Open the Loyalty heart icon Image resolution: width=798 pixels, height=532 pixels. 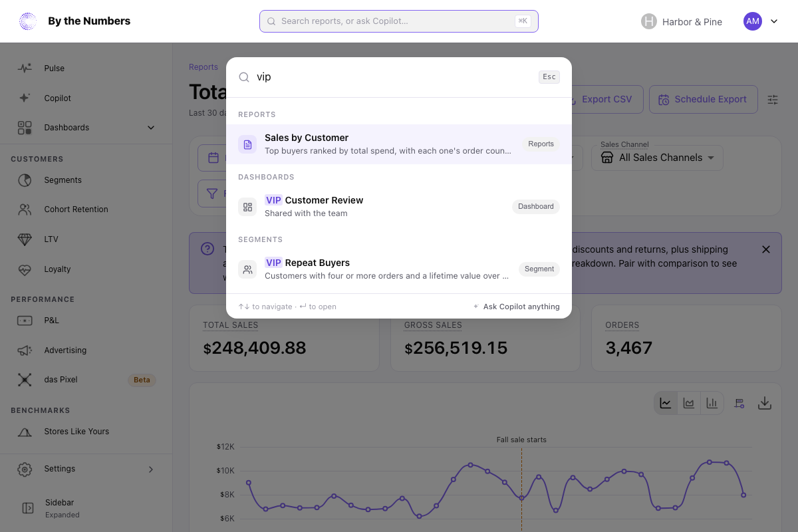[x=25, y=269]
